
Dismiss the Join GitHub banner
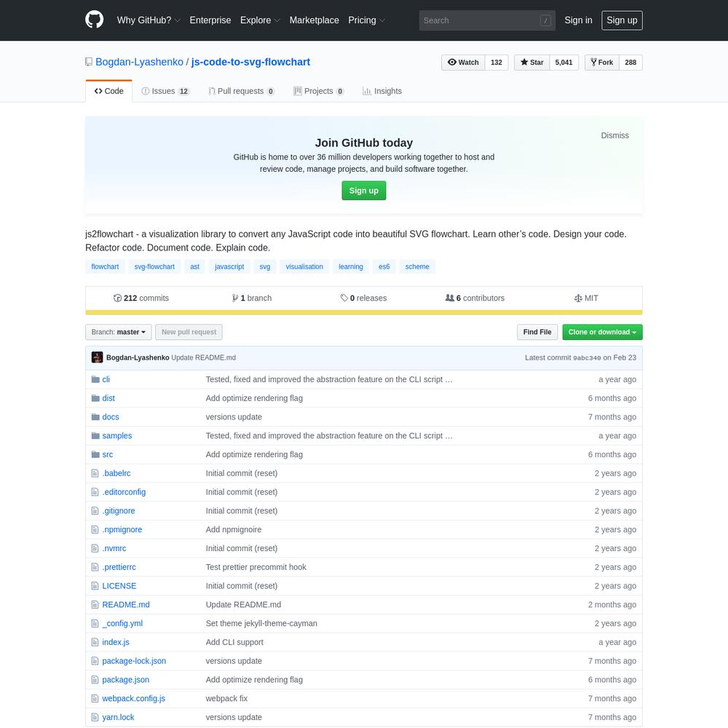coord(614,135)
